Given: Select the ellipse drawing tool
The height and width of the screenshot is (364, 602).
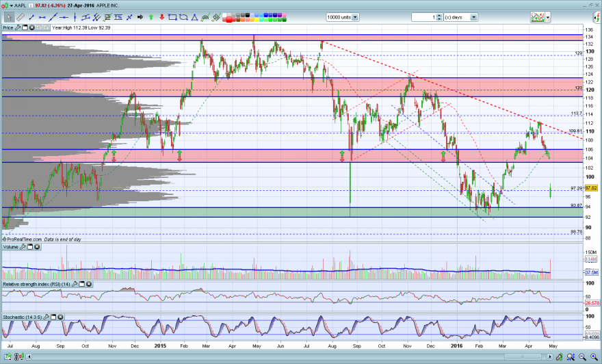Looking at the screenshot, I should [183, 17].
